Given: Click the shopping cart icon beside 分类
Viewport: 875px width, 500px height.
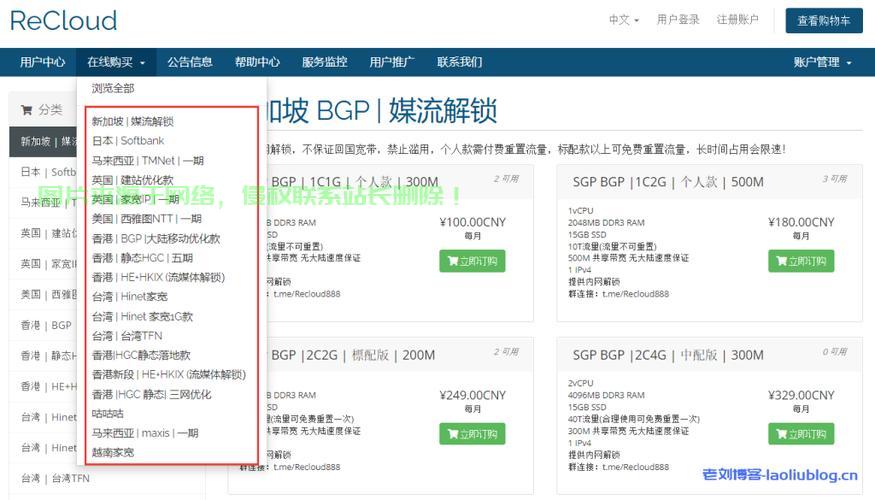Looking at the screenshot, I should pyautogui.click(x=26, y=110).
